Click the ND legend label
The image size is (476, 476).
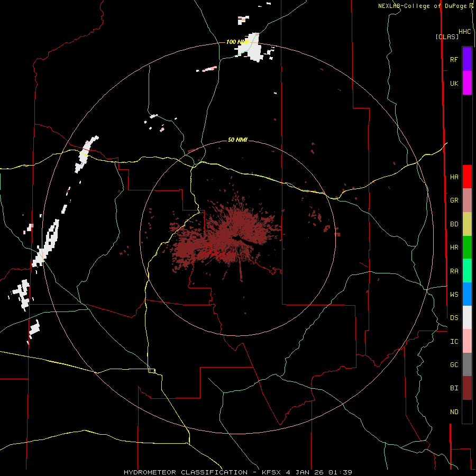454,412
